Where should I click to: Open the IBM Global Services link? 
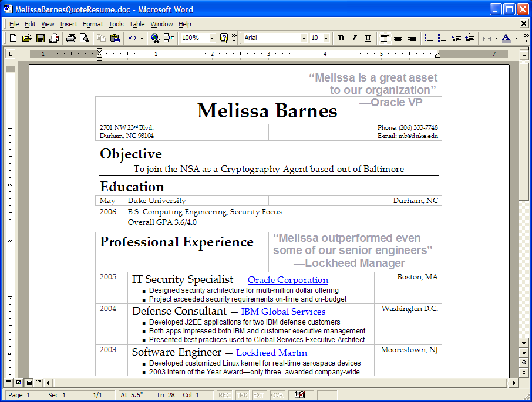click(x=283, y=312)
